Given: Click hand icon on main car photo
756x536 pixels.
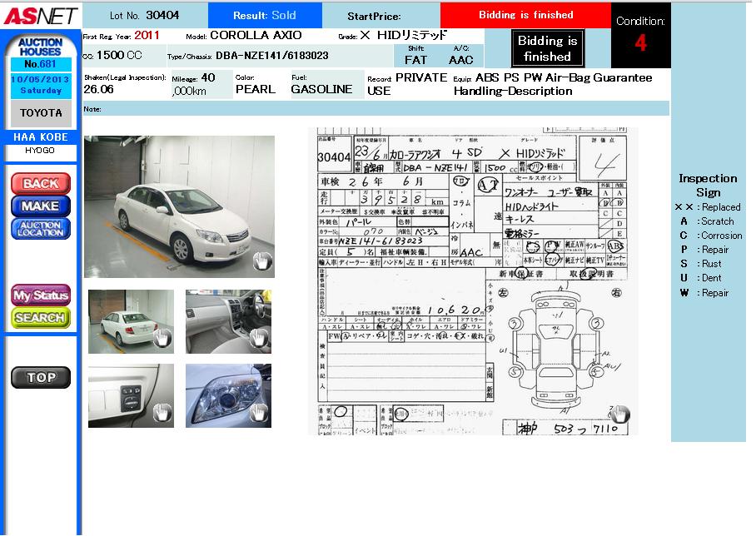Looking at the screenshot, I should click(262, 262).
